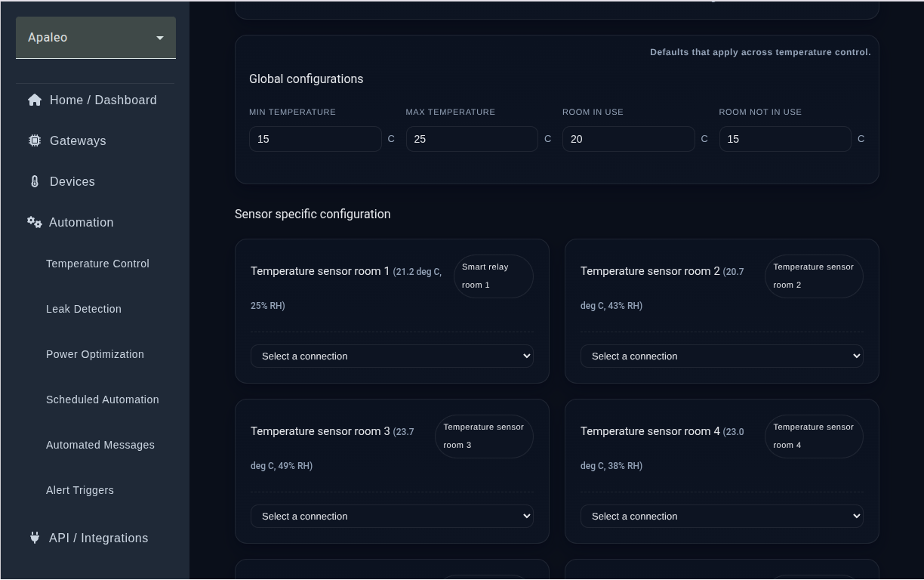The image size is (924, 580).
Task: Edit the Min Temperature field
Action: [x=315, y=139]
